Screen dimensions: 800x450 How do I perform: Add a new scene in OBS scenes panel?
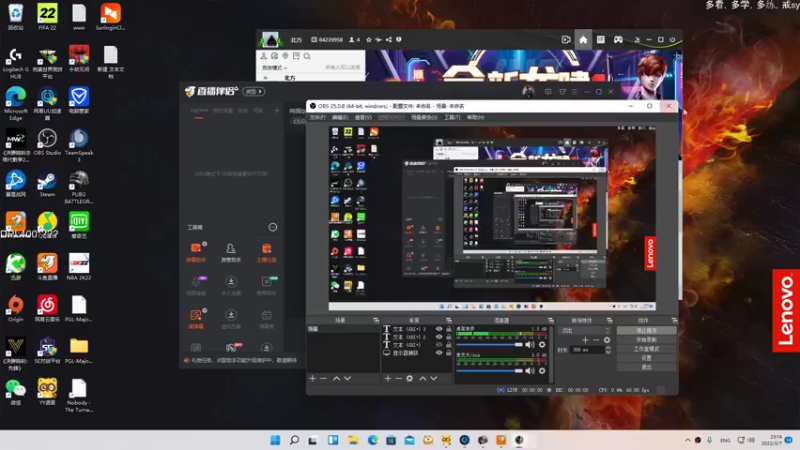[312, 379]
